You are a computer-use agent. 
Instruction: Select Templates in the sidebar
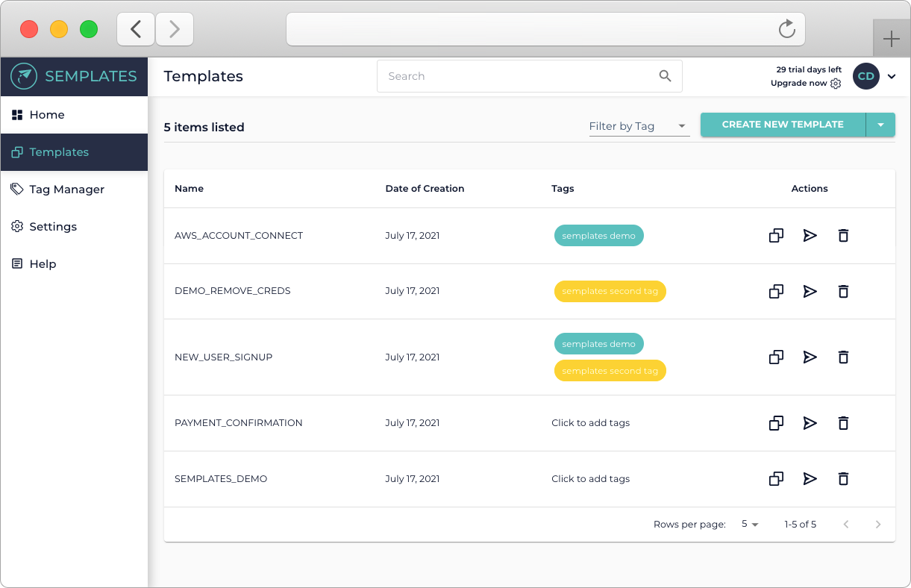click(x=74, y=152)
